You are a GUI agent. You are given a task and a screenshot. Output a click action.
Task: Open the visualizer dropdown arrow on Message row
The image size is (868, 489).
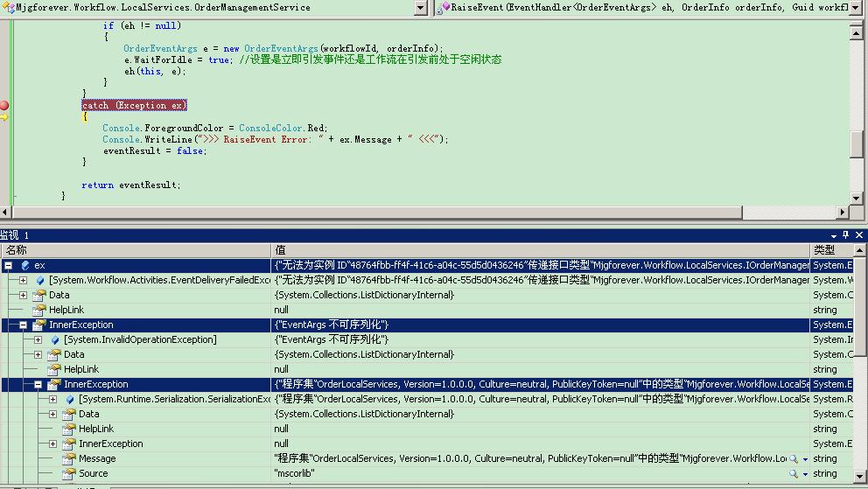(x=805, y=458)
